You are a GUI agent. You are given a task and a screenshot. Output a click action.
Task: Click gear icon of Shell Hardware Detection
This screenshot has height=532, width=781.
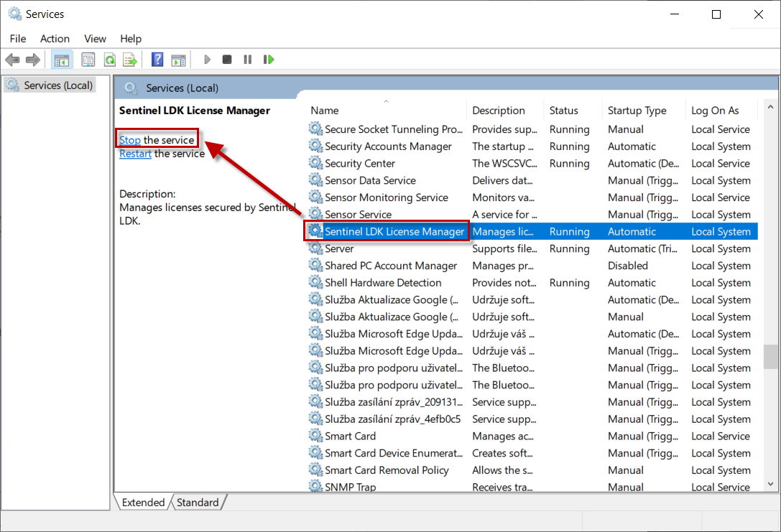(x=316, y=282)
